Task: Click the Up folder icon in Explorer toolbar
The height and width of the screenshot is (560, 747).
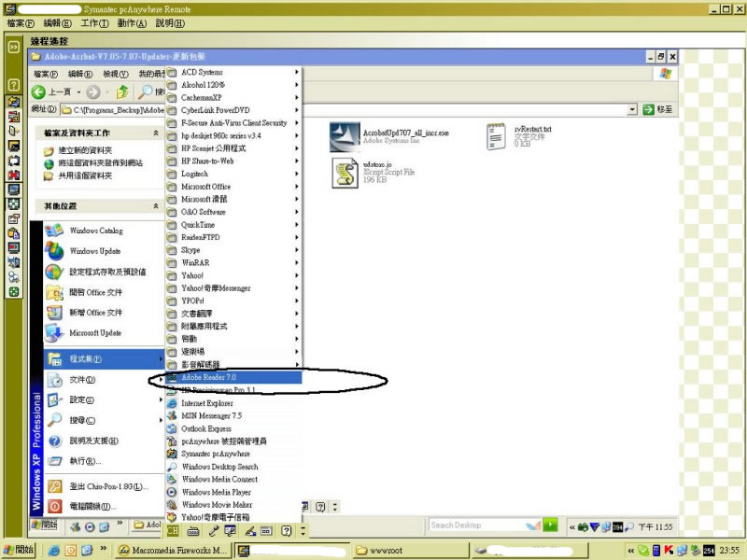Action: point(123,91)
